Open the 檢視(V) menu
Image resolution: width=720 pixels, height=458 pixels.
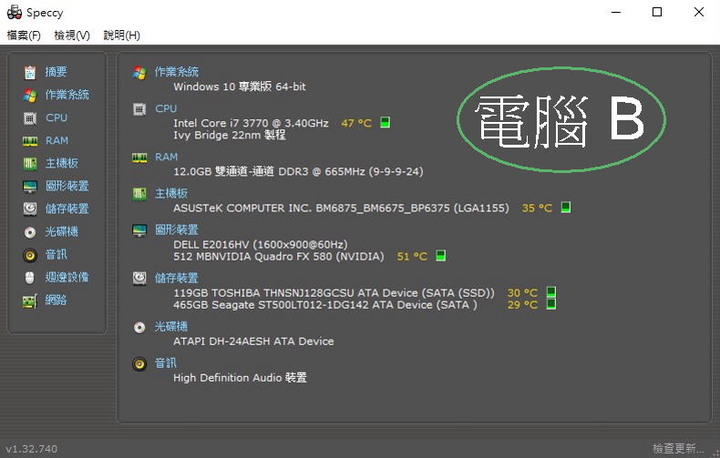pyautogui.click(x=72, y=35)
